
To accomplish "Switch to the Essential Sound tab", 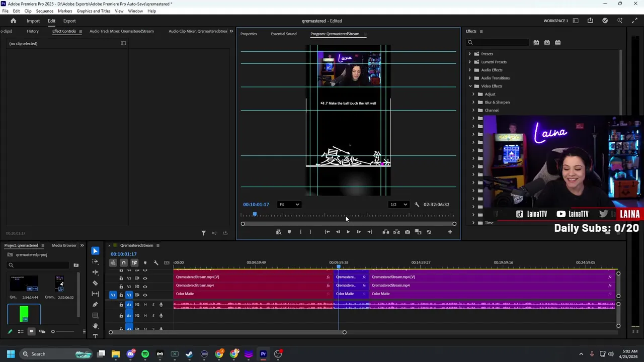I will [x=284, y=34].
